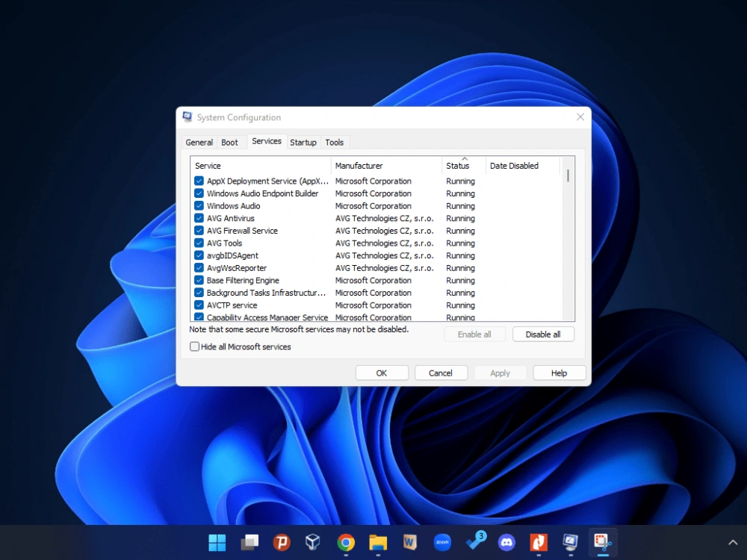
Task: Close the System Configuration window
Action: 580,117
